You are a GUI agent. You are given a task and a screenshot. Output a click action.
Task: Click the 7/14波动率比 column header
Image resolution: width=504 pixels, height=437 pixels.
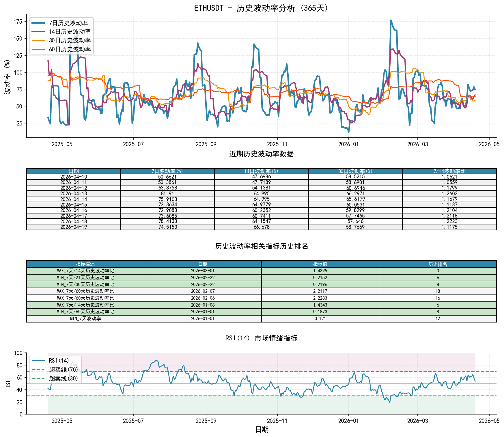(x=449, y=171)
